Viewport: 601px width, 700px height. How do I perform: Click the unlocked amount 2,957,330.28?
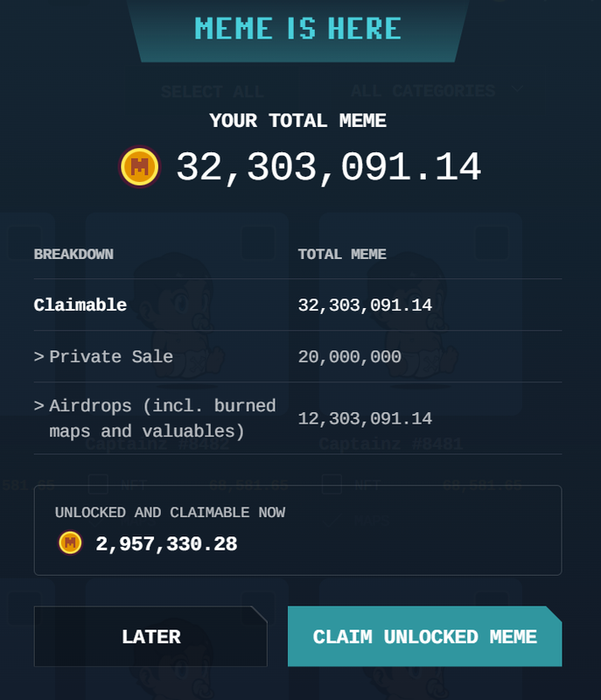[166, 544]
